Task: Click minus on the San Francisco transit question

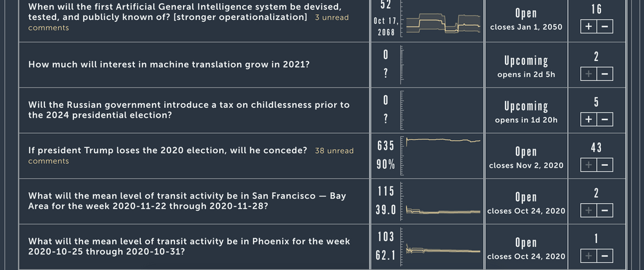Action: (x=605, y=210)
